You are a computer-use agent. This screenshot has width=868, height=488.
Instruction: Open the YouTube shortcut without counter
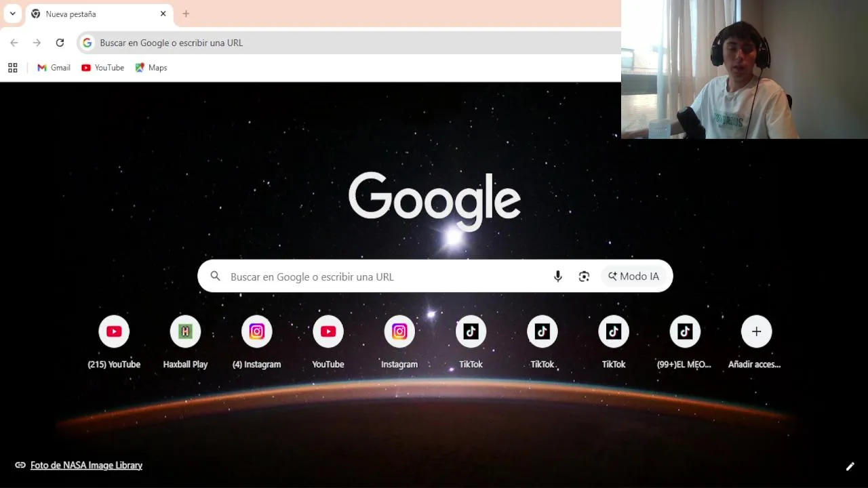click(328, 342)
